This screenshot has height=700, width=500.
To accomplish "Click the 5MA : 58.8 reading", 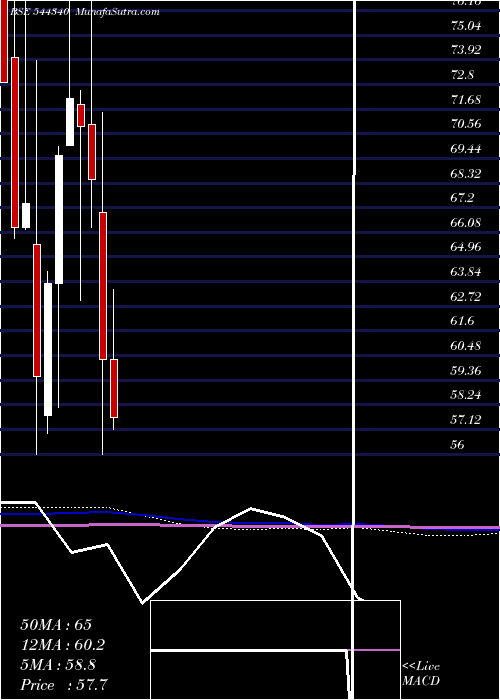I will [x=58, y=665].
